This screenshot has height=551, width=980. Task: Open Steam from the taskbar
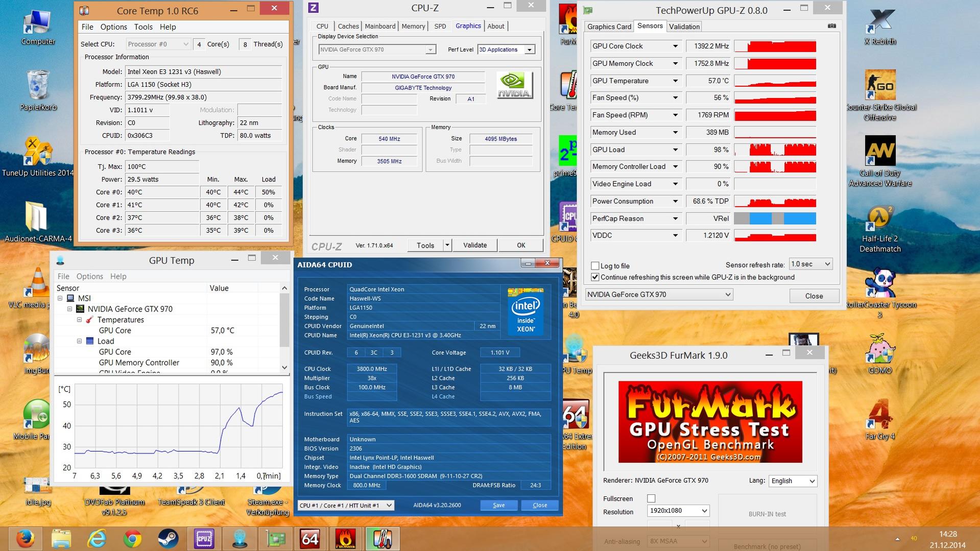[168, 539]
